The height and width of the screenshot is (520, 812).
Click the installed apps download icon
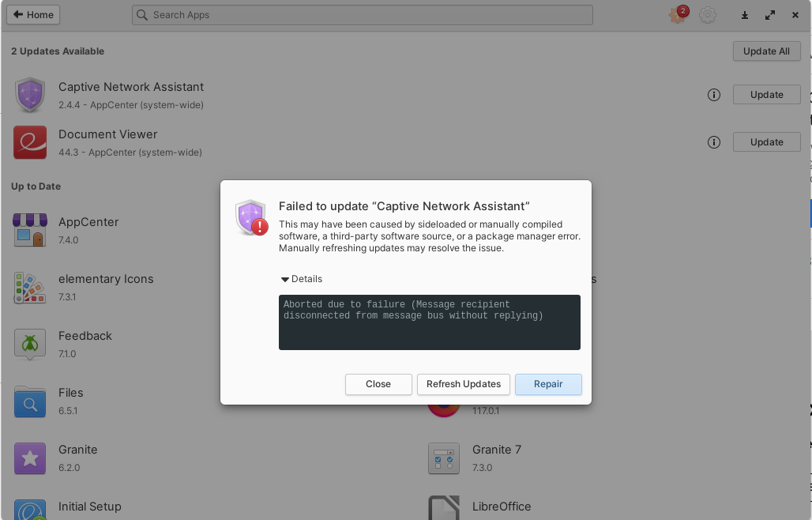744,14
